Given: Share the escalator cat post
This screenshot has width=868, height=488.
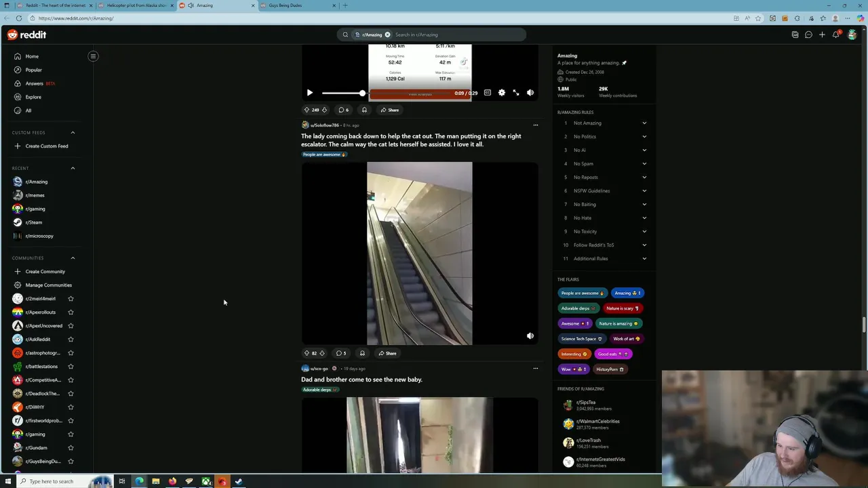Looking at the screenshot, I should [388, 353].
